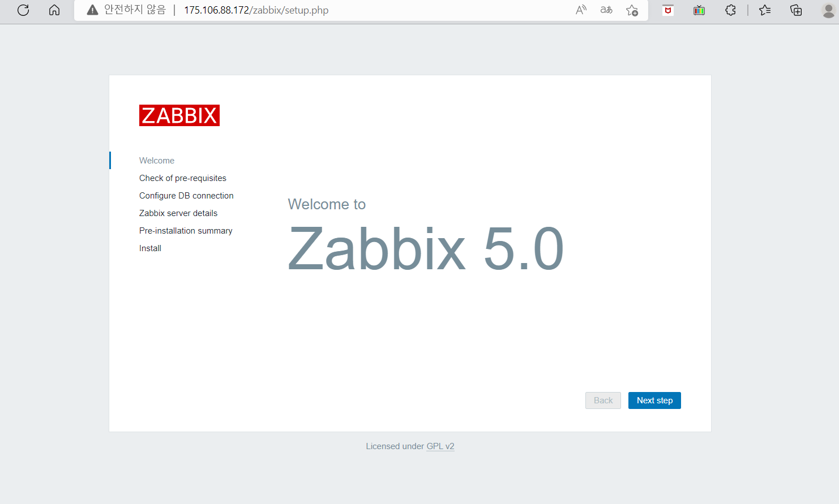Reload the page with the refresh icon

[x=23, y=10]
